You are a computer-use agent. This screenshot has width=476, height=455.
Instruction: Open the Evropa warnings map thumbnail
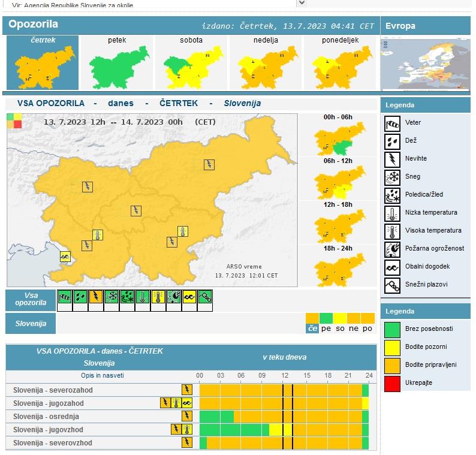pyautogui.click(x=426, y=64)
